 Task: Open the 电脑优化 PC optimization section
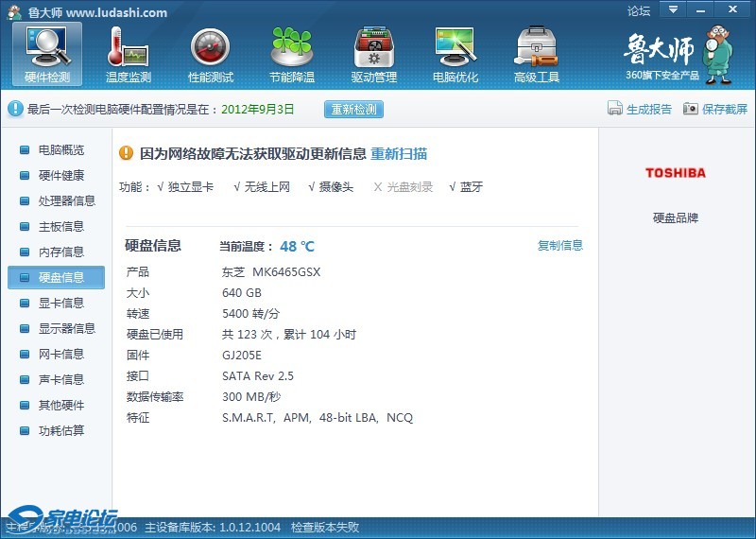[x=455, y=54]
